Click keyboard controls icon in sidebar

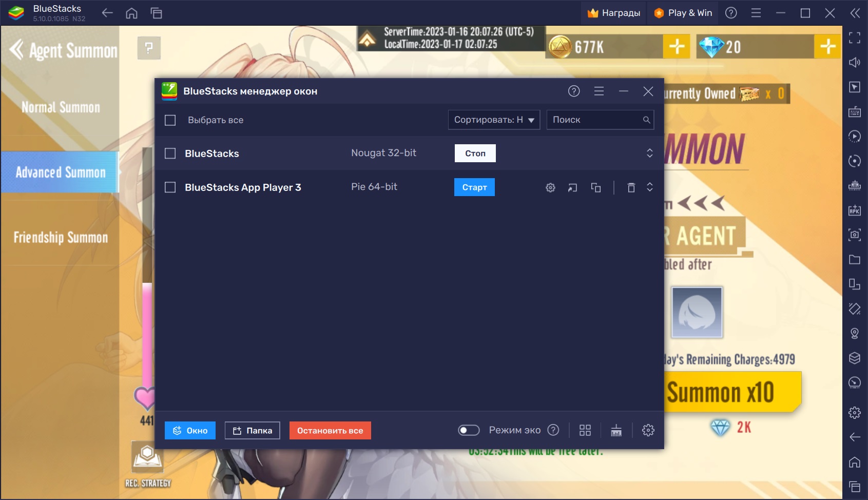(855, 112)
